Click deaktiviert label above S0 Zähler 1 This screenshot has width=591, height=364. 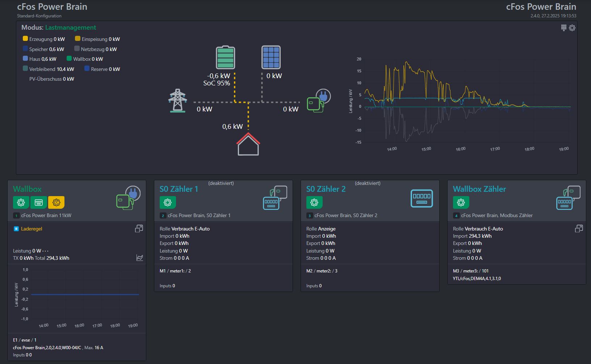tap(221, 183)
